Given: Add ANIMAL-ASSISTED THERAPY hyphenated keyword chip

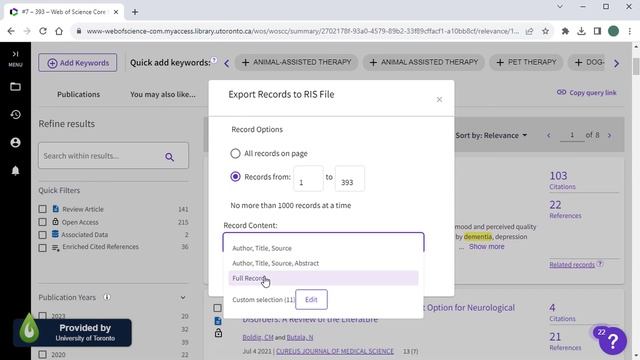Looking at the screenshot, I should pos(297,62).
